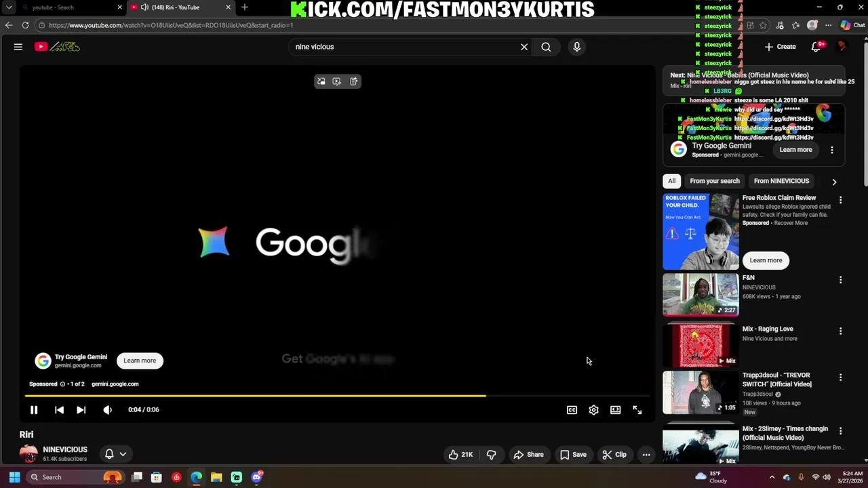
Task: Select the All filter chip
Action: [671, 181]
